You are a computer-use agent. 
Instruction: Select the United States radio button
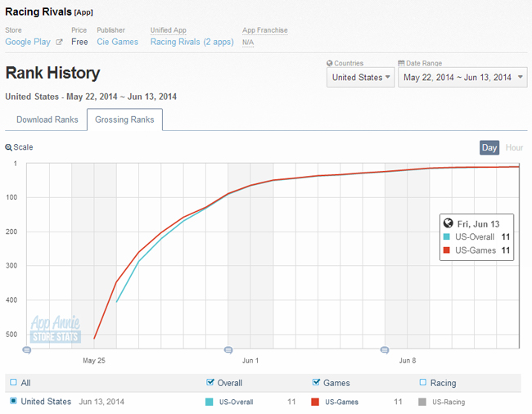coord(13,401)
